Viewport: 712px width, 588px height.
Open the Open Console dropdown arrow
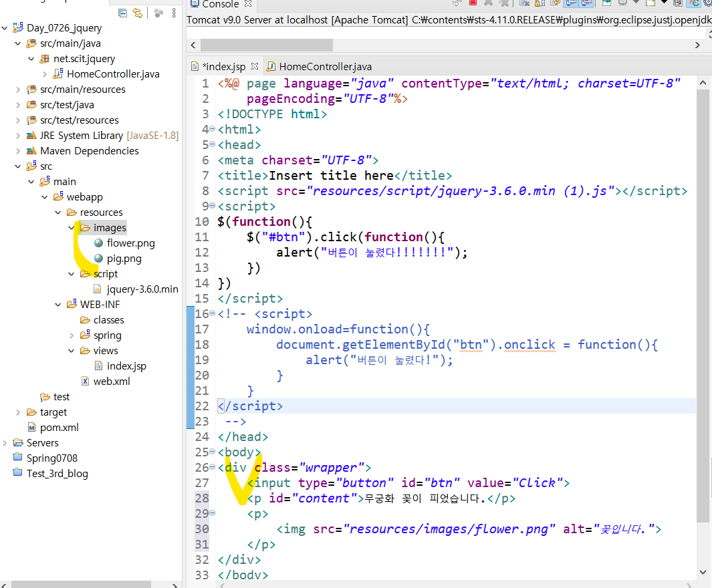click(665, 2)
